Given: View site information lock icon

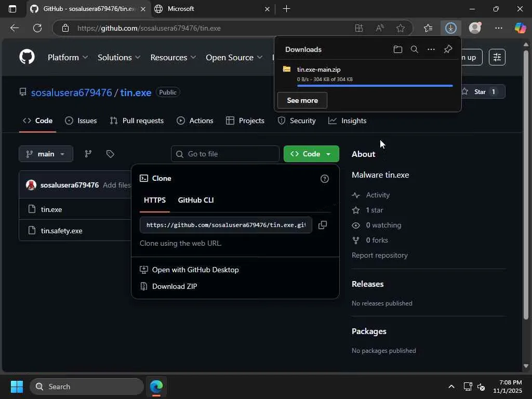Looking at the screenshot, I should (x=65, y=28).
